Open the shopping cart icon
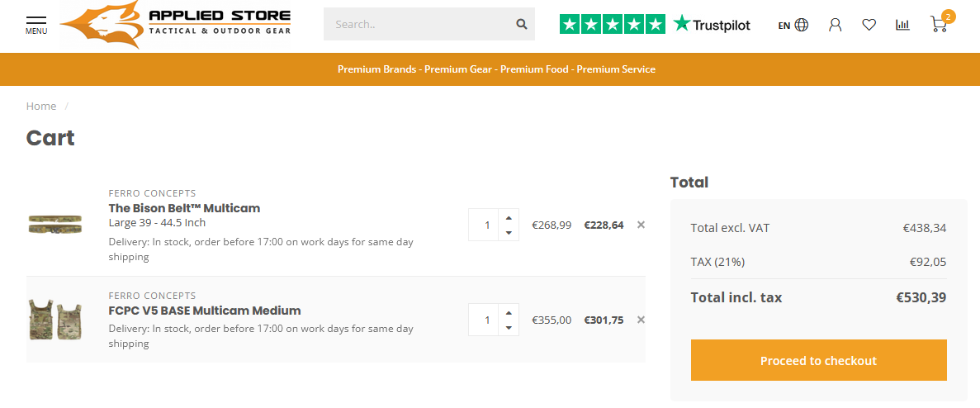This screenshot has width=980, height=408. (940, 24)
